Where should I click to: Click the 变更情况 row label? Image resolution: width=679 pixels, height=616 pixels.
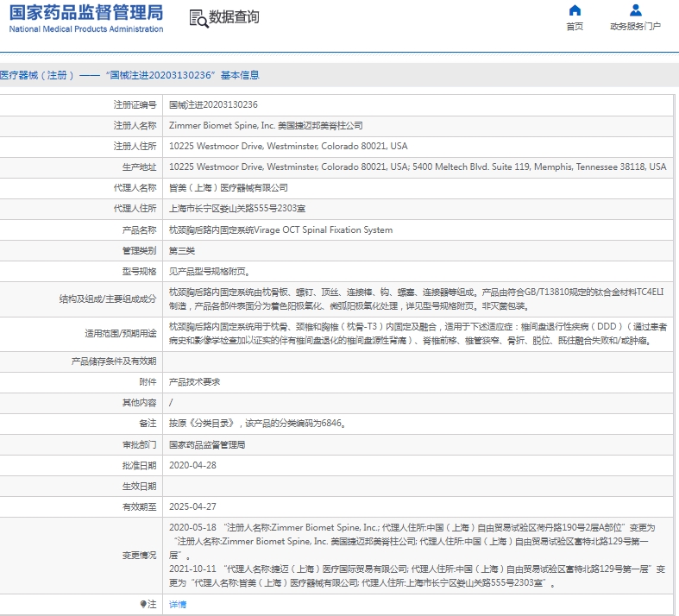coord(139,556)
